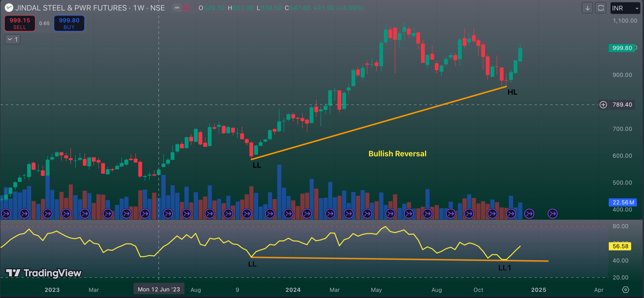Click the Mon 12 Jun '23 date label
This screenshot has height=298, width=644.
(x=159, y=289)
